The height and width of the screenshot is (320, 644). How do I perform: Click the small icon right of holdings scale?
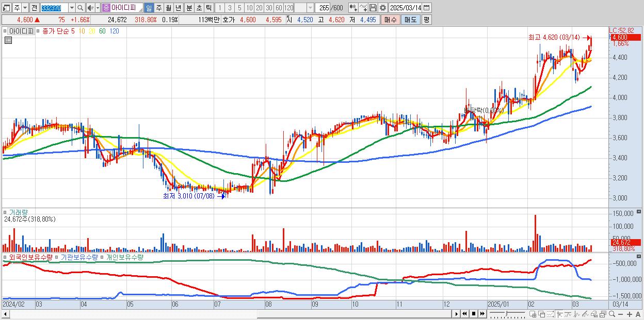point(640,256)
